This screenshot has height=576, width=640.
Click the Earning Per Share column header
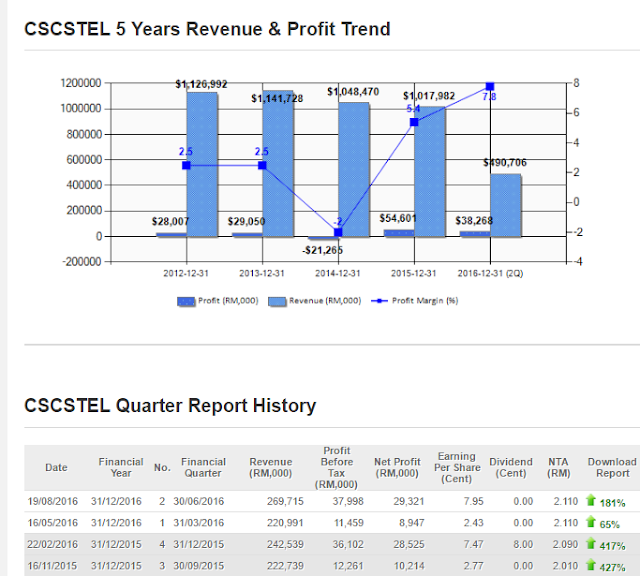(457, 467)
